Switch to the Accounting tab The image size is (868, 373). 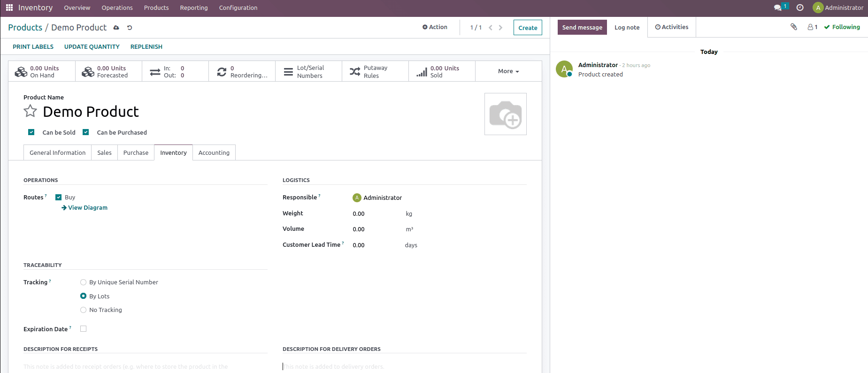(x=214, y=152)
